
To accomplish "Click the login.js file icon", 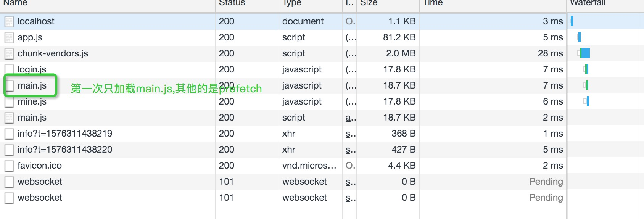I will pyautogui.click(x=9, y=69).
